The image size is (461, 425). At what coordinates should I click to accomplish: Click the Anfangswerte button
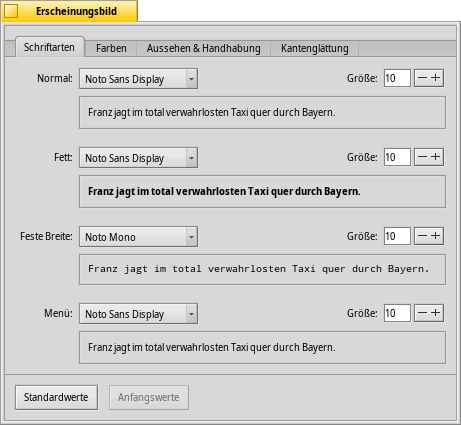(x=149, y=397)
